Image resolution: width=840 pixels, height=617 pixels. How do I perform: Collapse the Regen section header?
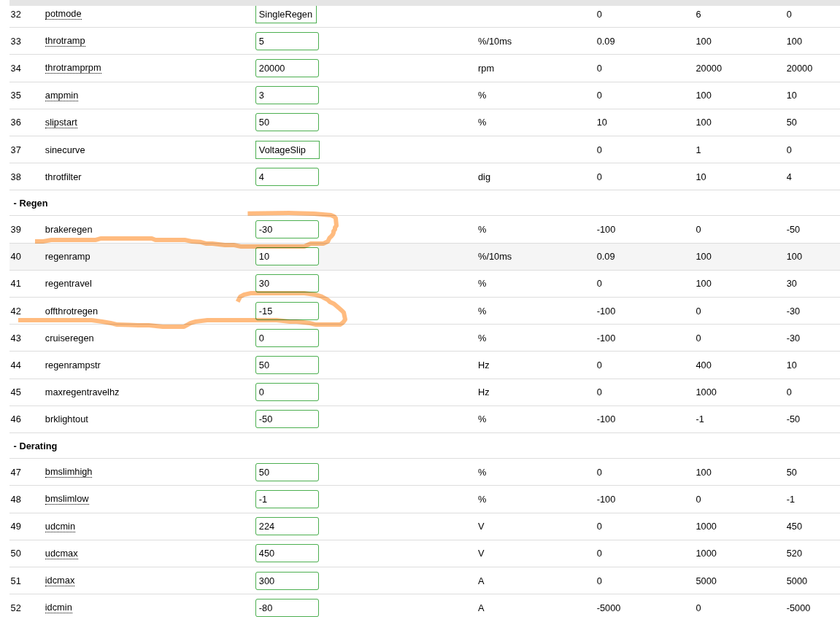click(x=31, y=203)
